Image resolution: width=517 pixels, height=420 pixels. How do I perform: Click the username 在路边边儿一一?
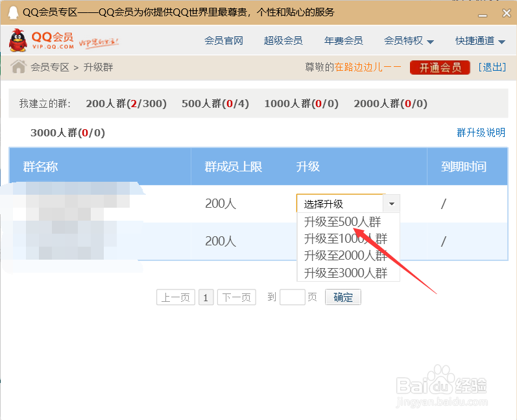(368, 68)
